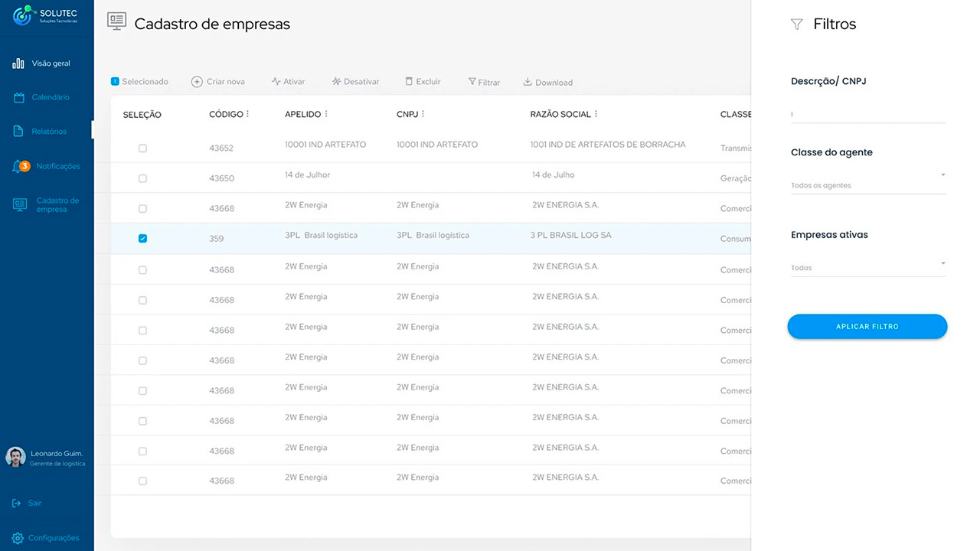This screenshot has width=980, height=551.
Task: Uncheck the 3PL Brasil logística row
Action: click(x=142, y=238)
